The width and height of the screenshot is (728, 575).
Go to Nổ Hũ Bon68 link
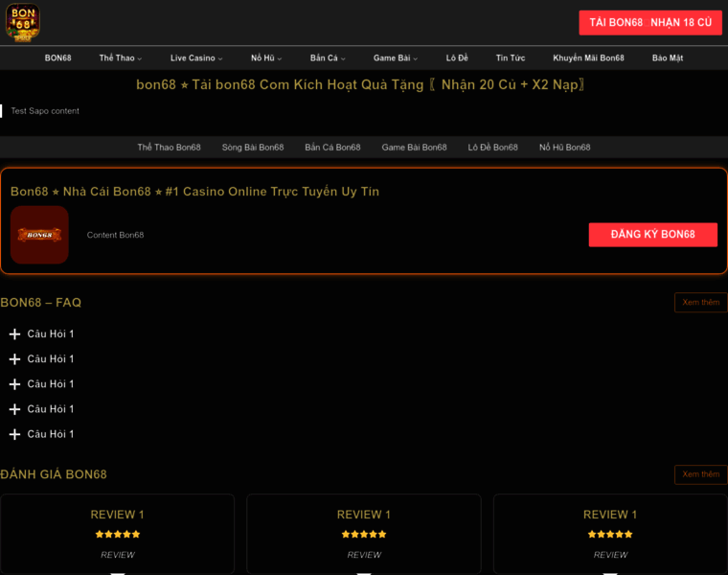pyautogui.click(x=564, y=148)
